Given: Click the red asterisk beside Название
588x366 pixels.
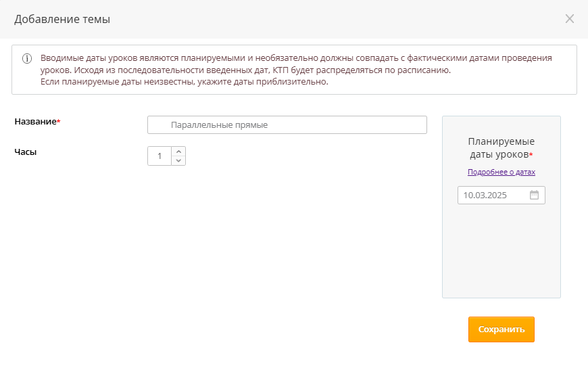Looking at the screenshot, I should pos(59,121).
